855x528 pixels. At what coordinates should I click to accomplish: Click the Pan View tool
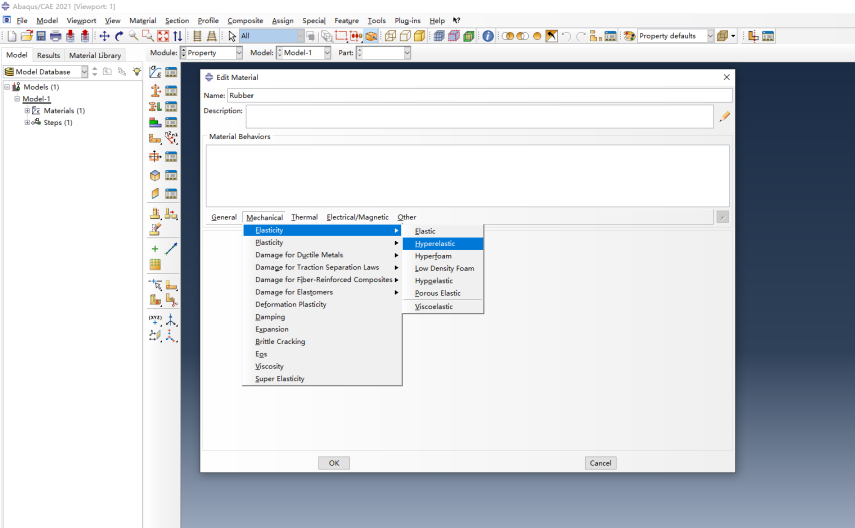point(104,36)
